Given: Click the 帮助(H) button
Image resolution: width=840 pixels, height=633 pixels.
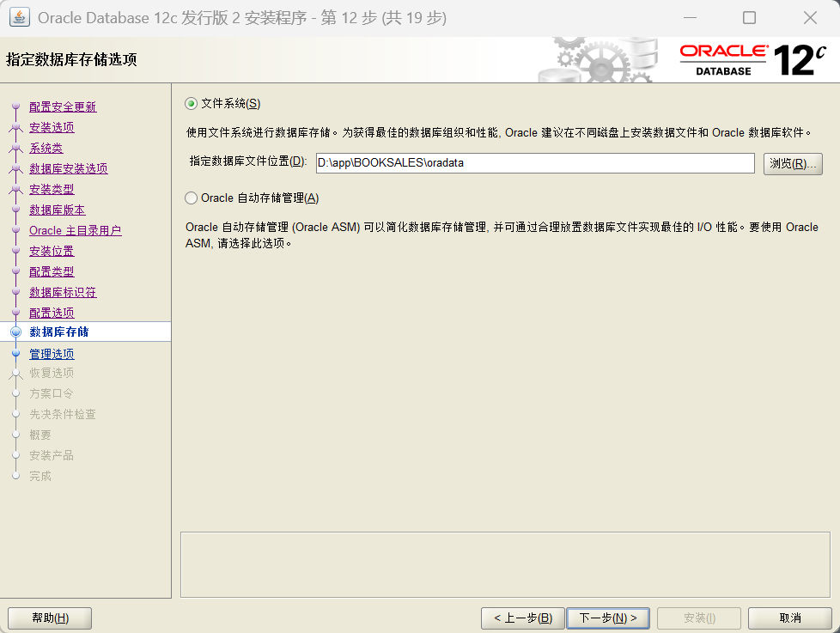Looking at the screenshot, I should pos(50,618).
